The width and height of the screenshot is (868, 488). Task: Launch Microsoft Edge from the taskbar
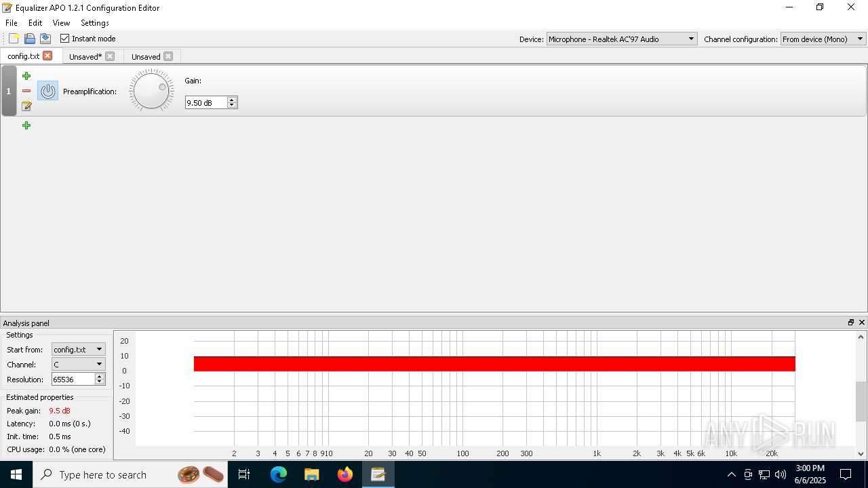coord(279,474)
